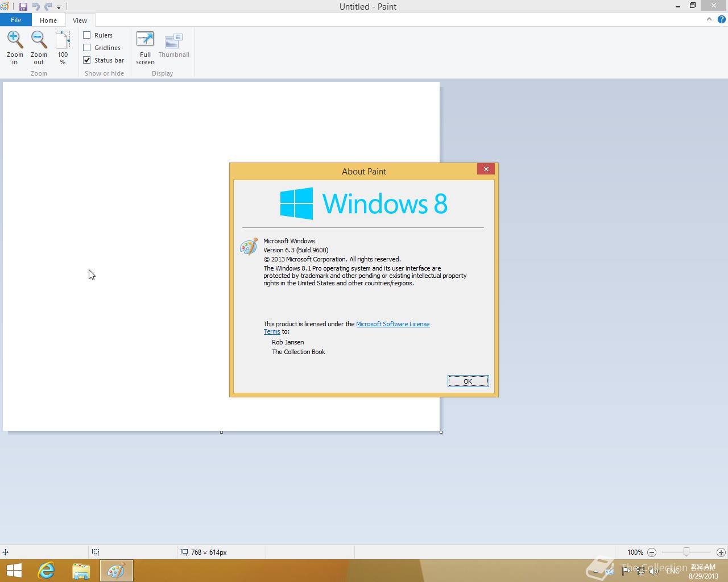728x582 pixels.
Task: Click the network tray icon
Action: [641, 571]
